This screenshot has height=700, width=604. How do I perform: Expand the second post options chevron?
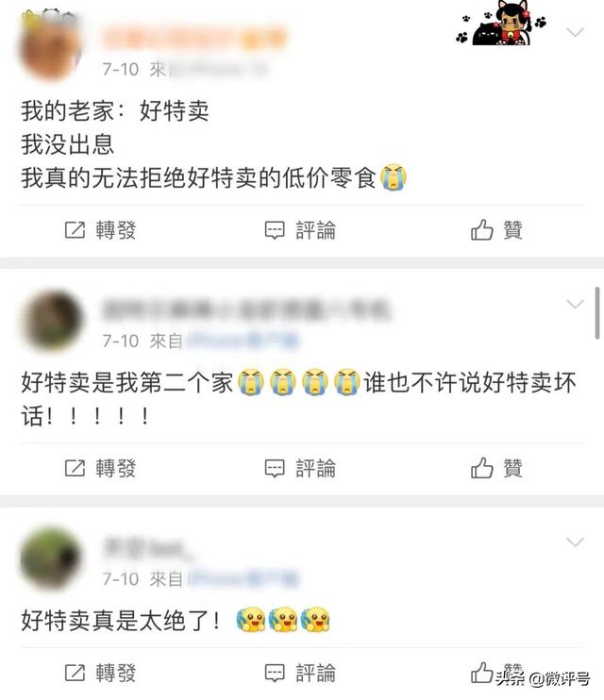(x=575, y=304)
